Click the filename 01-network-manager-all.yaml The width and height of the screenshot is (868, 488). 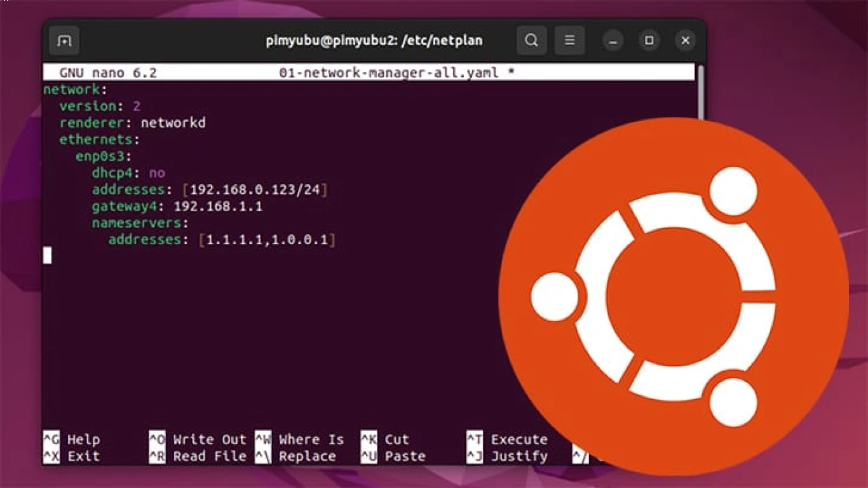(x=390, y=72)
